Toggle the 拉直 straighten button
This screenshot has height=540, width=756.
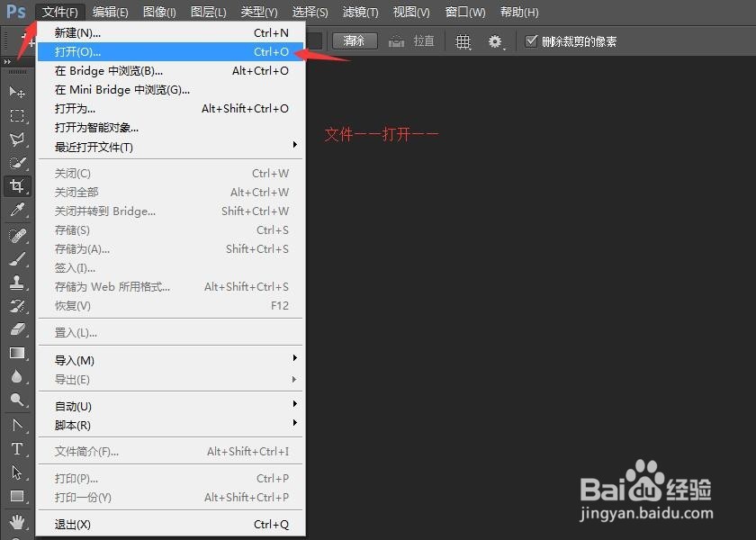click(417, 40)
